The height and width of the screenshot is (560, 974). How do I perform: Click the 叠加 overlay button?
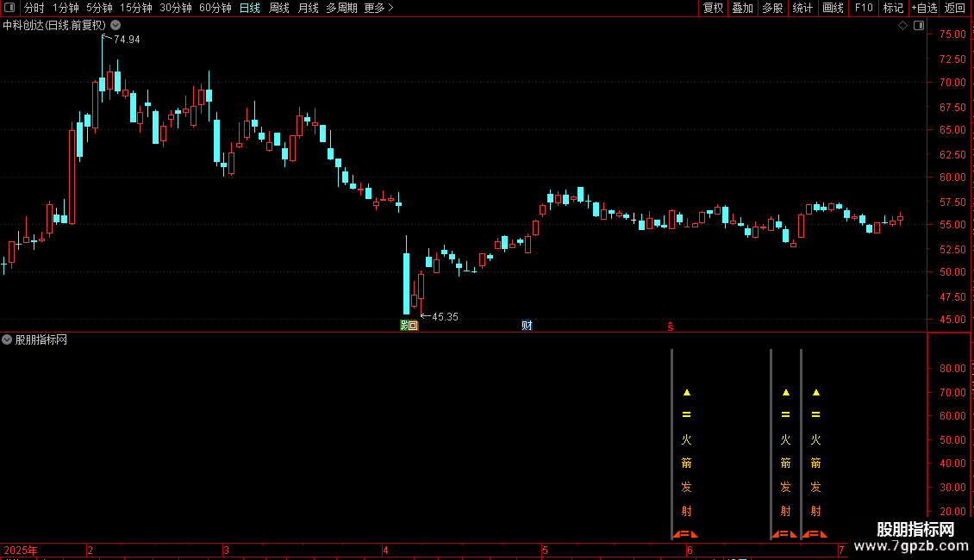(742, 8)
